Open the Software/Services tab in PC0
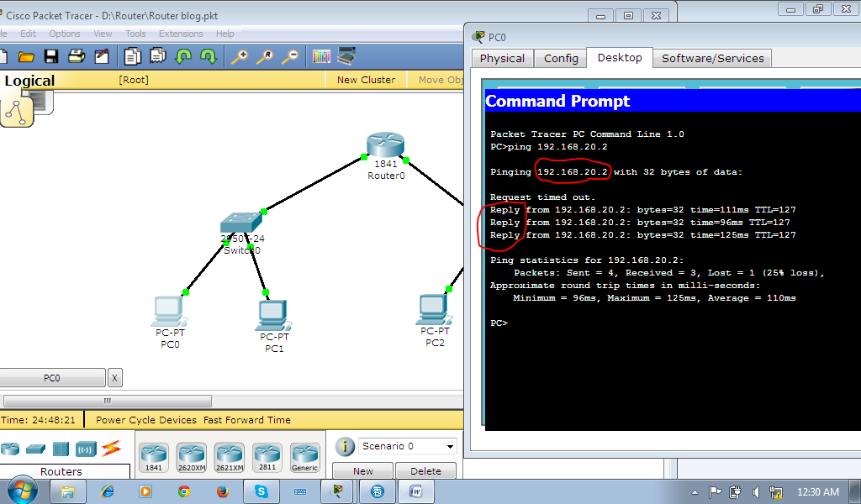The width and height of the screenshot is (861, 504). (713, 59)
